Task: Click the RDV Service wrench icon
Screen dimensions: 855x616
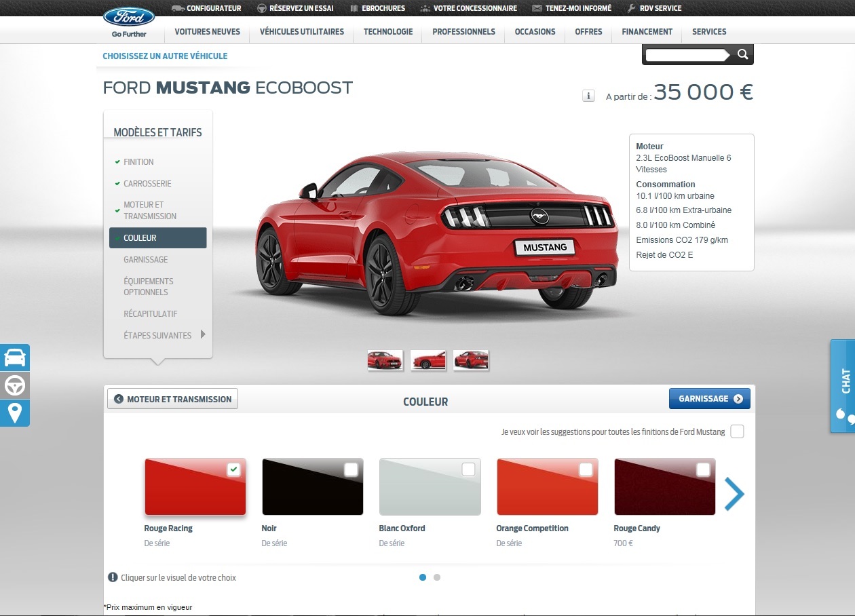Action: pyautogui.click(x=631, y=8)
